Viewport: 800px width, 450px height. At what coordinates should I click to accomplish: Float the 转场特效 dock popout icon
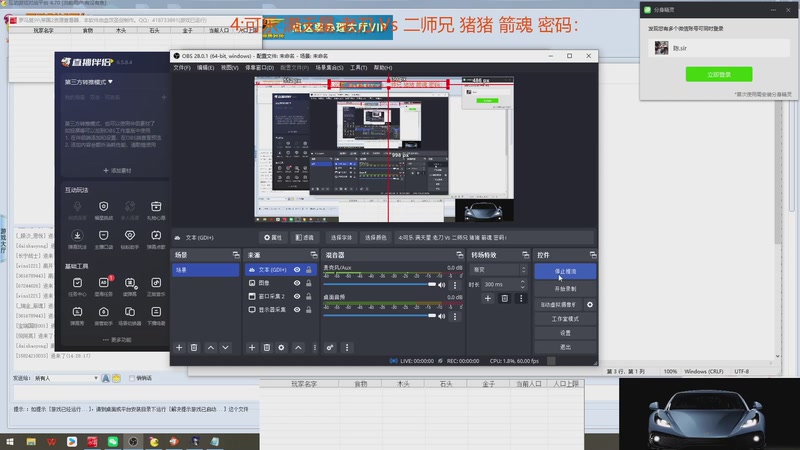point(526,255)
